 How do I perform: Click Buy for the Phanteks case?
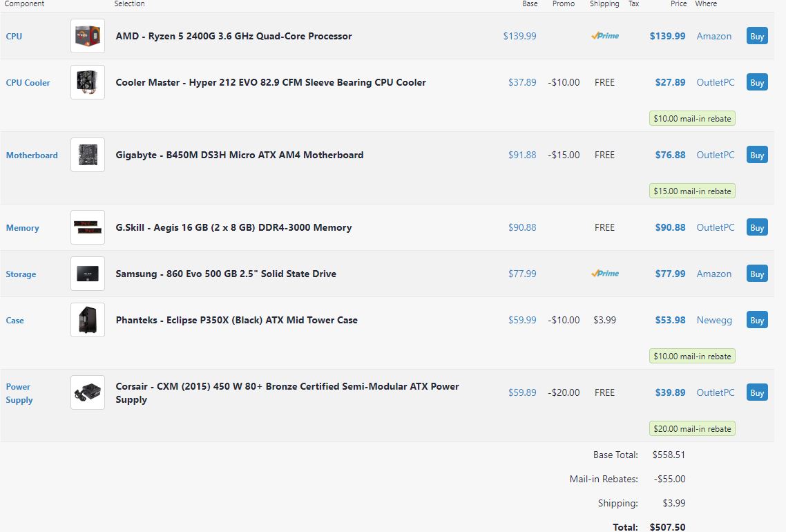click(x=757, y=320)
